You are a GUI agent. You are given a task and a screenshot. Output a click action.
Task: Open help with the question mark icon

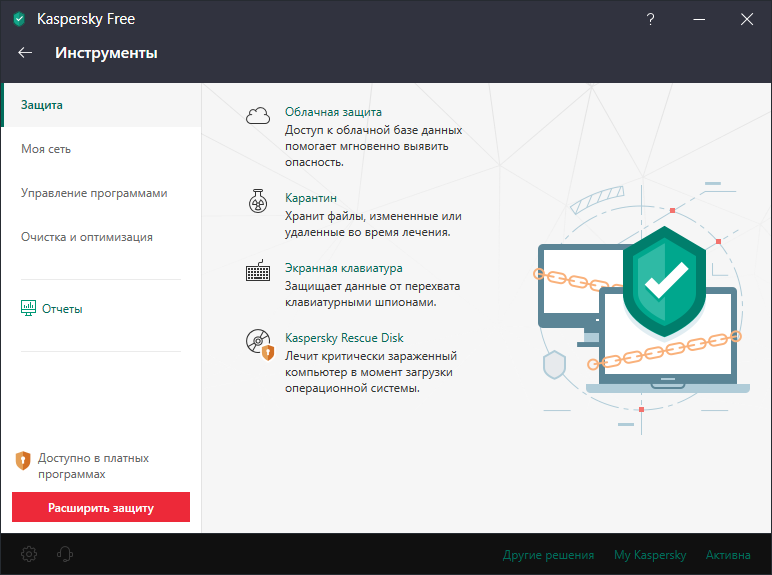pos(651,19)
